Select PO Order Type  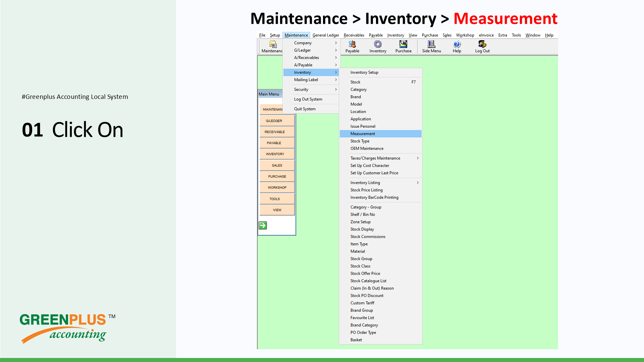click(381, 333)
